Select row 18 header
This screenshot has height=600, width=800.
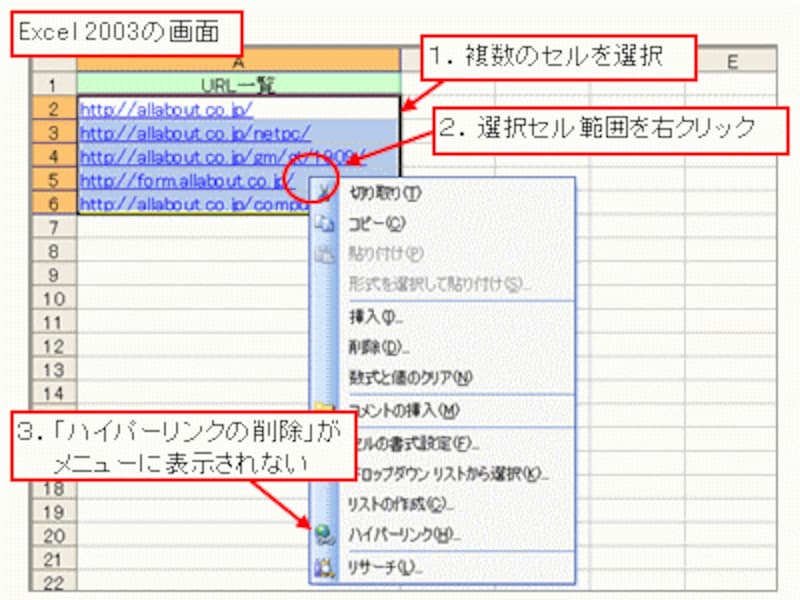tap(54, 489)
